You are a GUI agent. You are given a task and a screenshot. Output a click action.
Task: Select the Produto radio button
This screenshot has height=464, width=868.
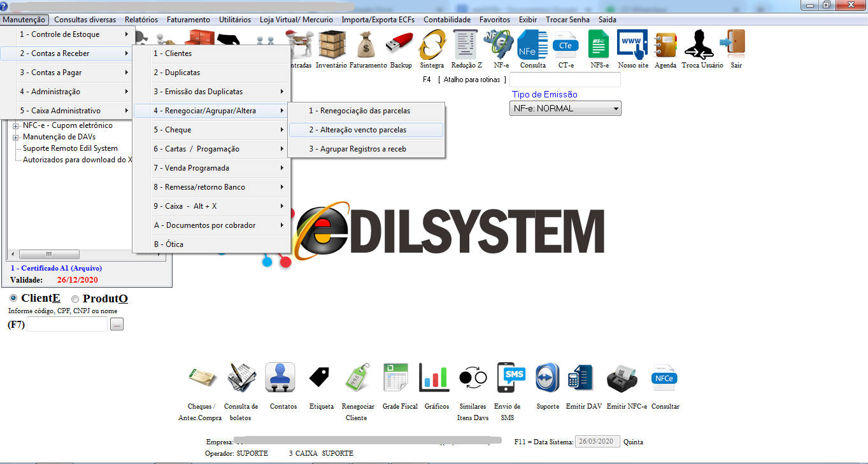click(75, 299)
